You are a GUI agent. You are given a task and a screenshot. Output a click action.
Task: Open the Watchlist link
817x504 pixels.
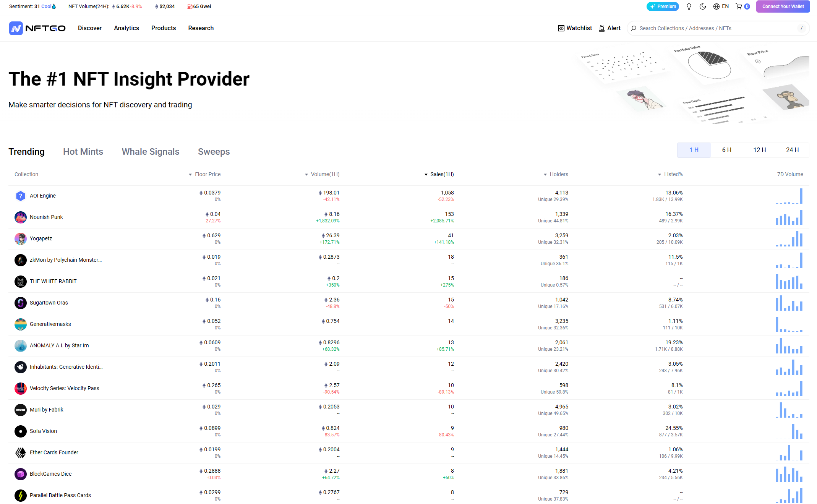(575, 28)
